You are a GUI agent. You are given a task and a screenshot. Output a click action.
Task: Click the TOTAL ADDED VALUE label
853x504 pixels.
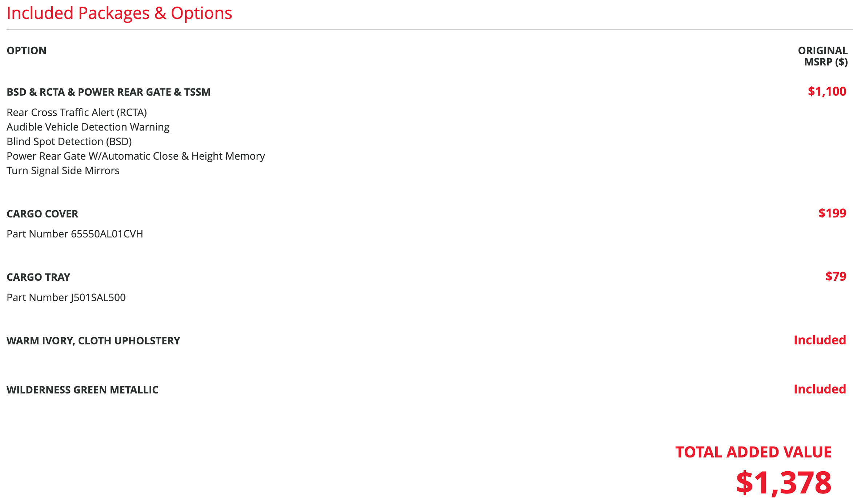pos(753,452)
